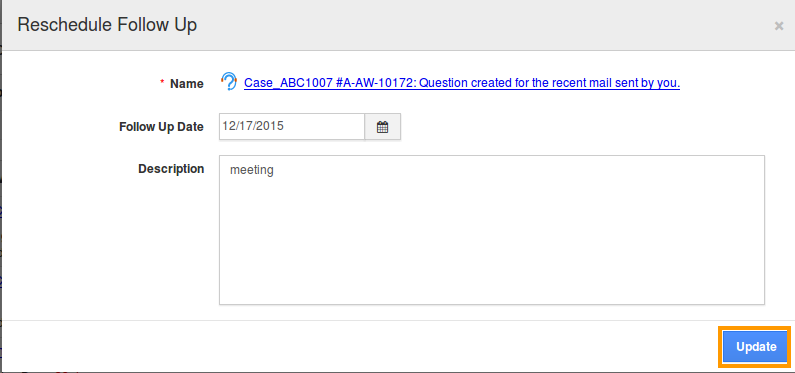The height and width of the screenshot is (373, 795).
Task: Click the Follow Up Date label
Action: (161, 127)
